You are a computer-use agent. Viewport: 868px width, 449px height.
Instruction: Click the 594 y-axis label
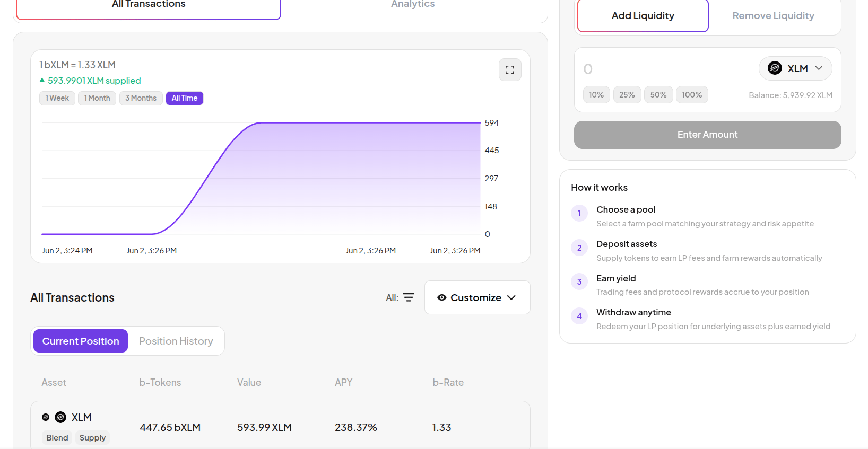point(491,122)
